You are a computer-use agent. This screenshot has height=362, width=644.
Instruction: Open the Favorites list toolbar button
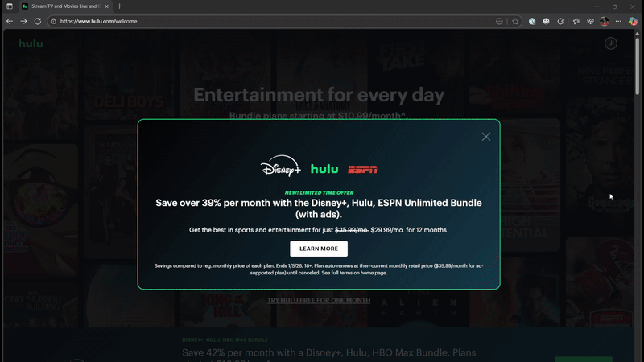pos(576,22)
